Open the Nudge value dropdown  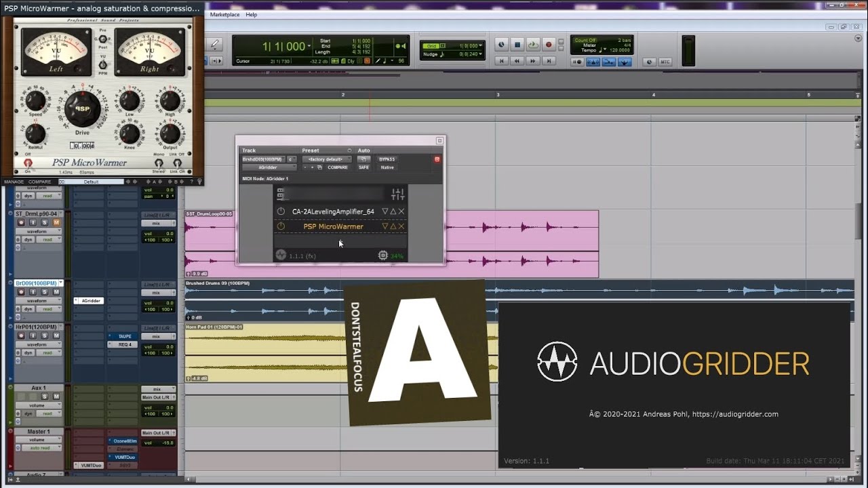coord(480,54)
